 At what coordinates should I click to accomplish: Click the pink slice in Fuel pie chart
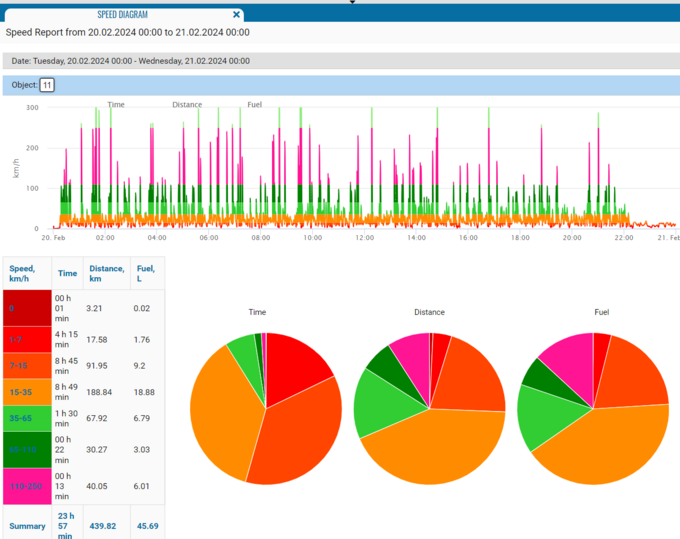567,355
